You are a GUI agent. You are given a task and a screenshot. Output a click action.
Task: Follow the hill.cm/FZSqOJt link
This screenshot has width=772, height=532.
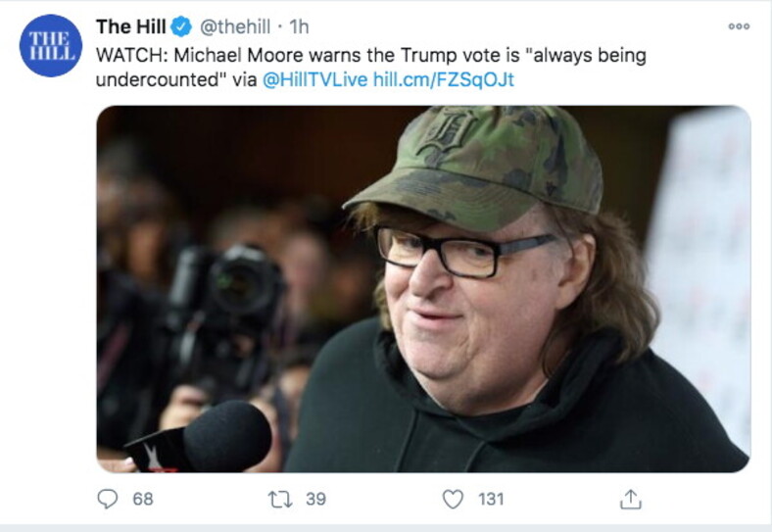pos(444,79)
